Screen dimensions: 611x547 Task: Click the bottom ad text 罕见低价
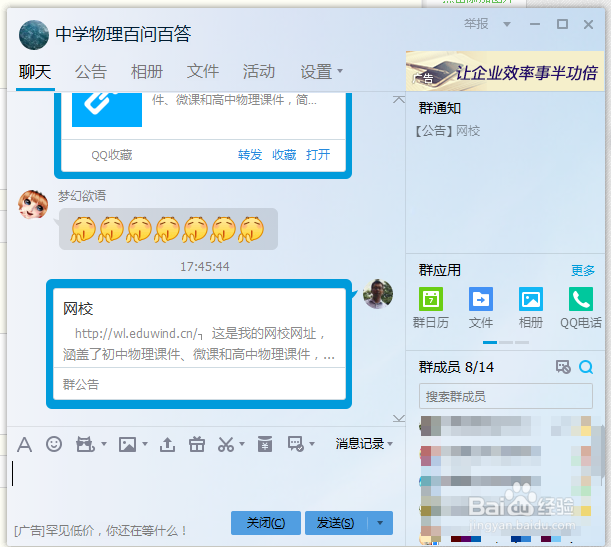101,531
